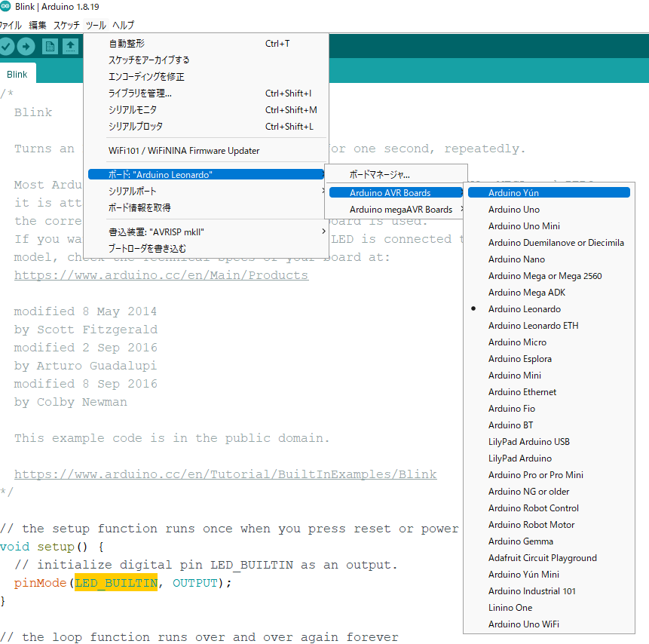649x644 pixels.
Task: Pick Arduino Nano from board list
Action: coord(516,259)
